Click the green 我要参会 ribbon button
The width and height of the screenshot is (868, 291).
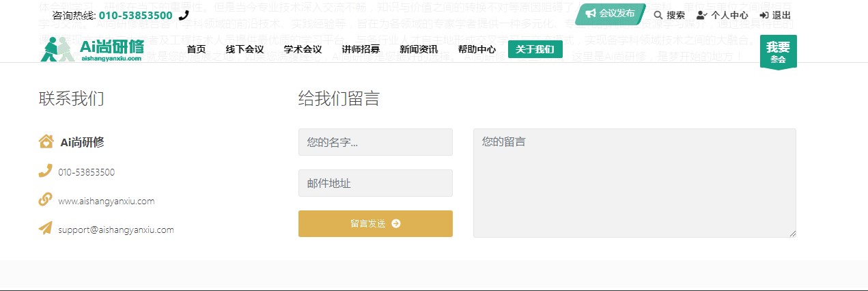pos(778,51)
